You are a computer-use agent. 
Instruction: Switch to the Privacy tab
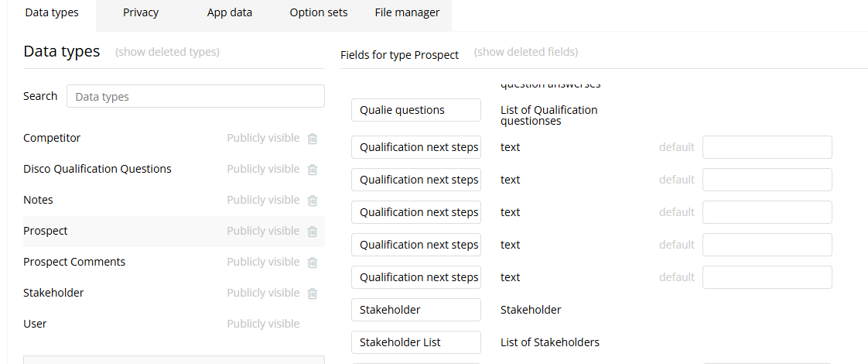141,12
